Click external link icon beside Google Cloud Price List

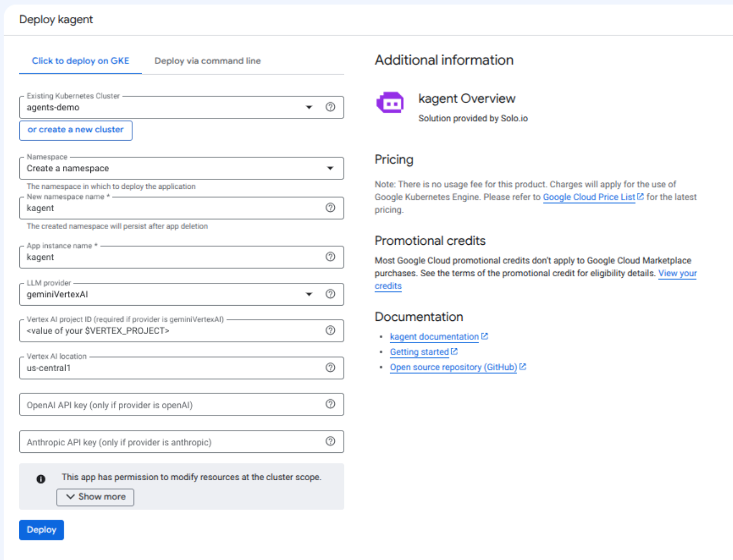click(641, 196)
